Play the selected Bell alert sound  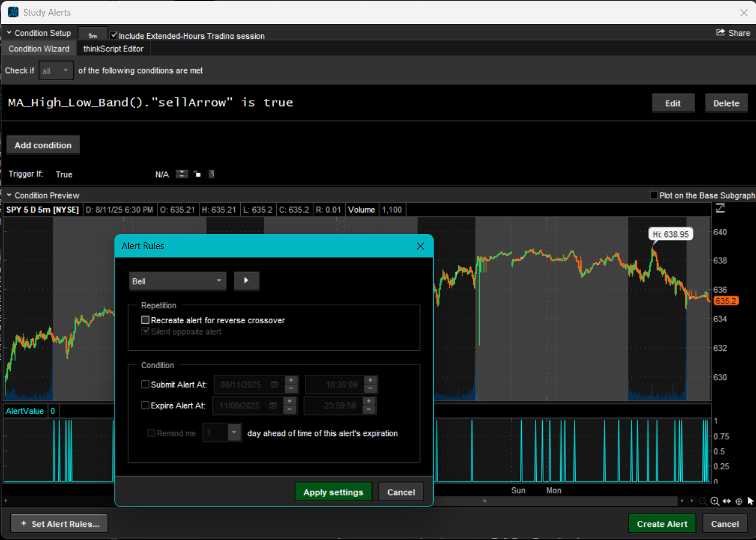[x=246, y=281]
